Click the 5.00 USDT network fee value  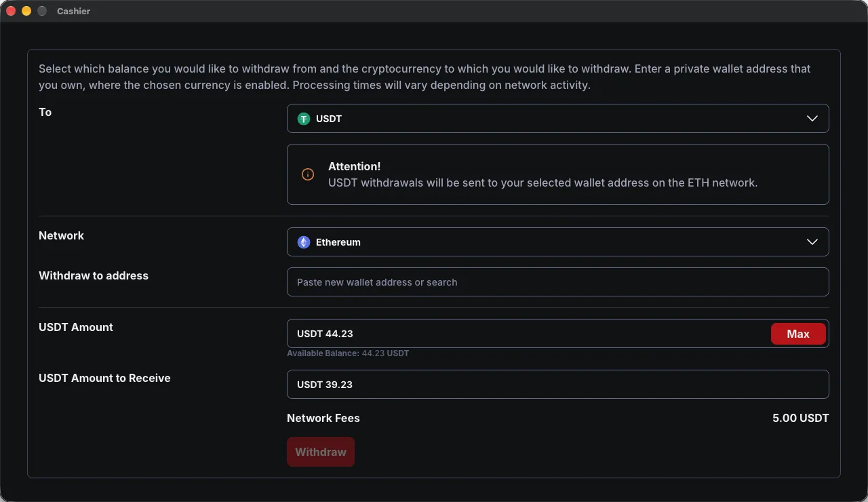[x=800, y=418]
